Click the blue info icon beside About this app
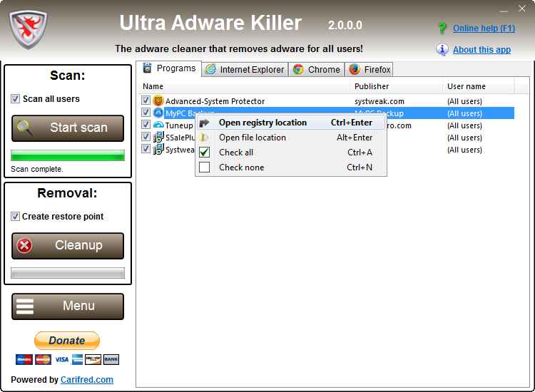 (x=442, y=50)
